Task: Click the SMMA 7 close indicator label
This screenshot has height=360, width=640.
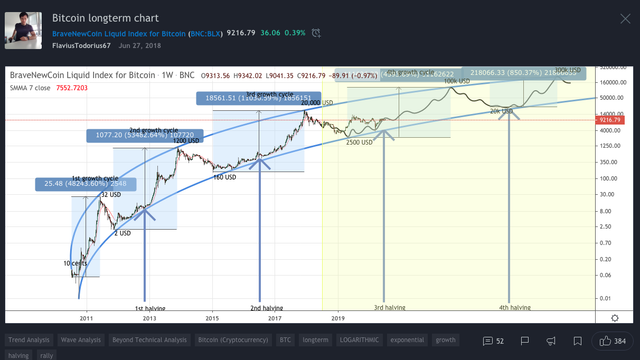Action: pos(30,88)
